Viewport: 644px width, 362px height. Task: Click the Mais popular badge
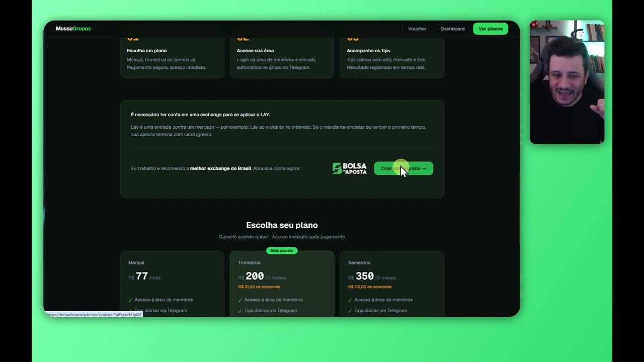[282, 250]
